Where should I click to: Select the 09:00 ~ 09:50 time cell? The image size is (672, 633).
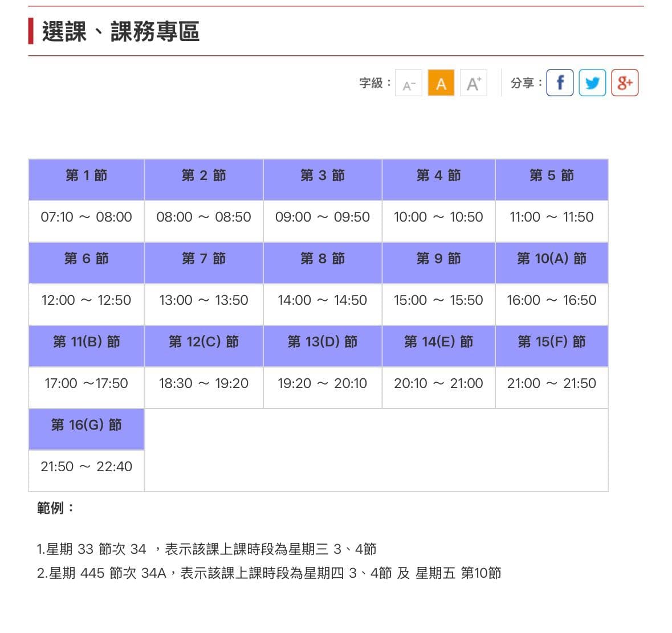[x=323, y=221]
